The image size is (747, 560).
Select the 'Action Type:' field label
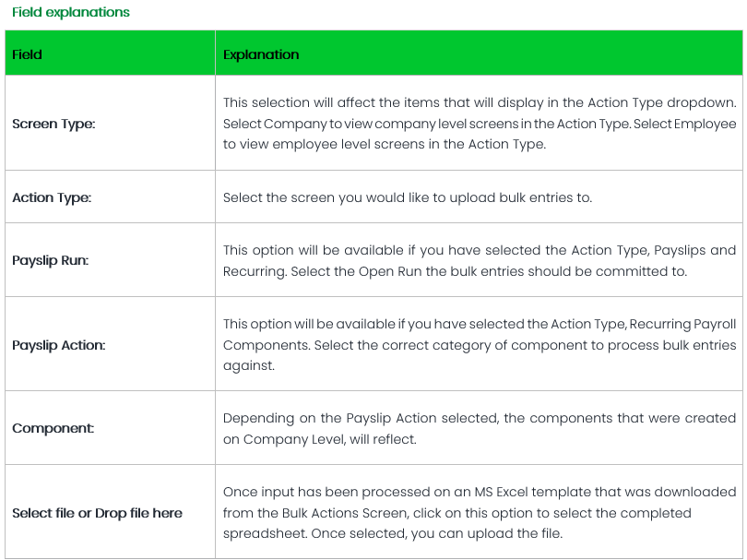(52, 197)
